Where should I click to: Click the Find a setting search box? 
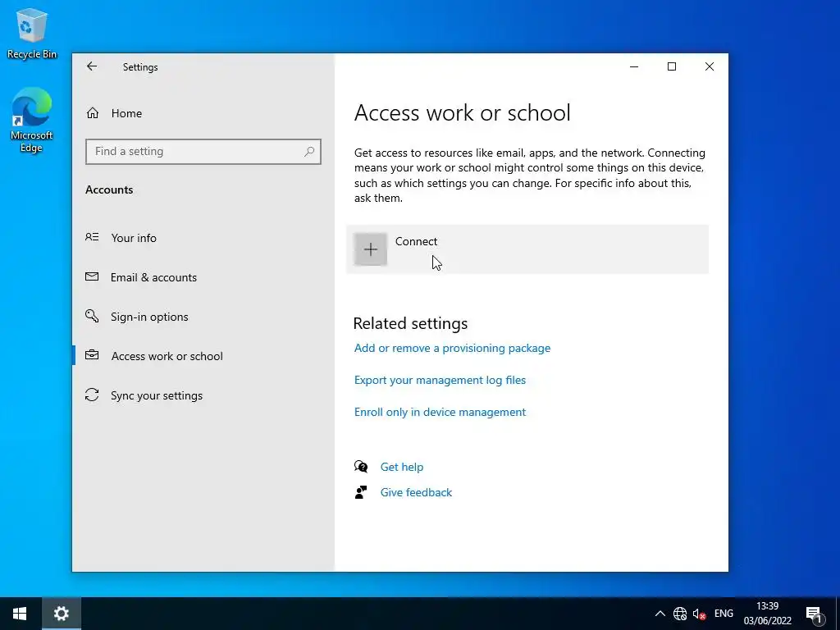203,152
